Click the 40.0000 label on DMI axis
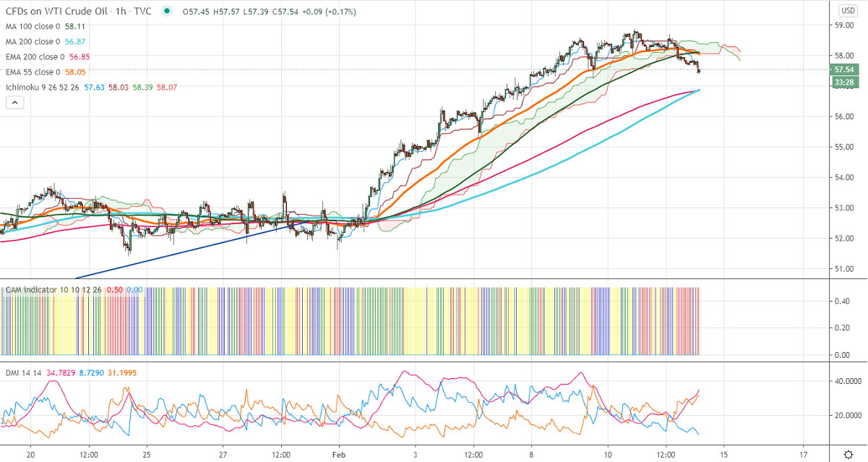The image size is (868, 462). (x=849, y=381)
